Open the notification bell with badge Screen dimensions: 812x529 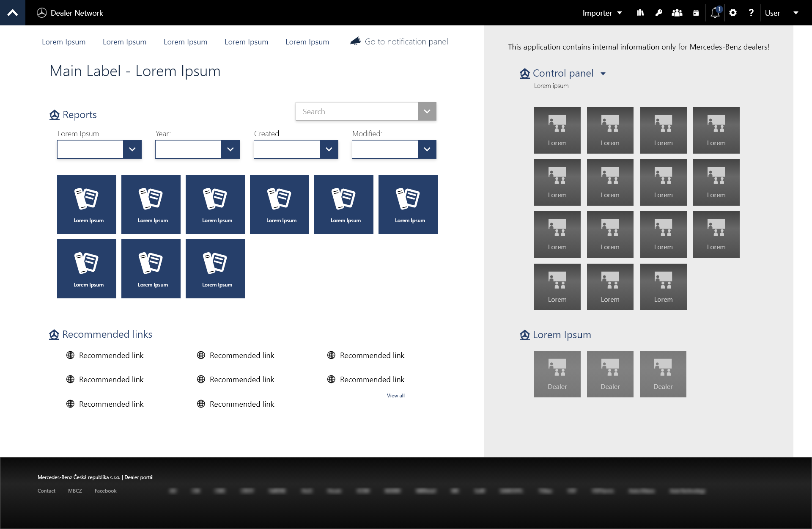point(715,13)
